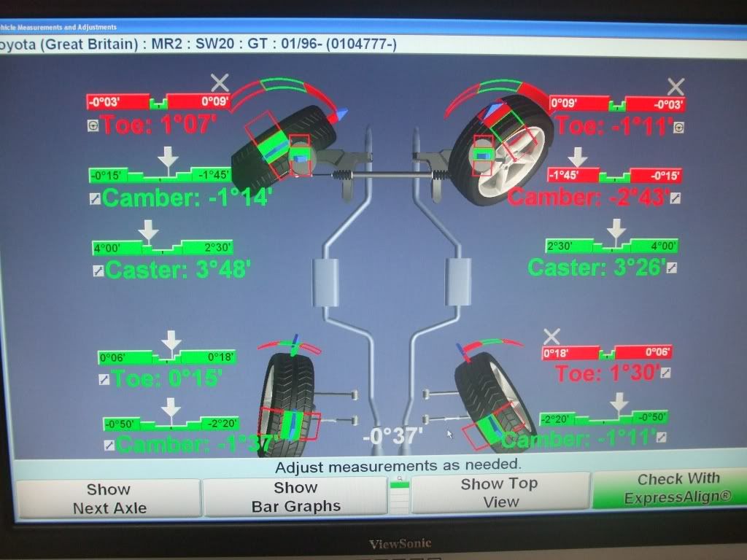The image size is (747, 560).
Task: Click the adjust icon beside rear Camber: -1°37'
Action: click(109, 446)
